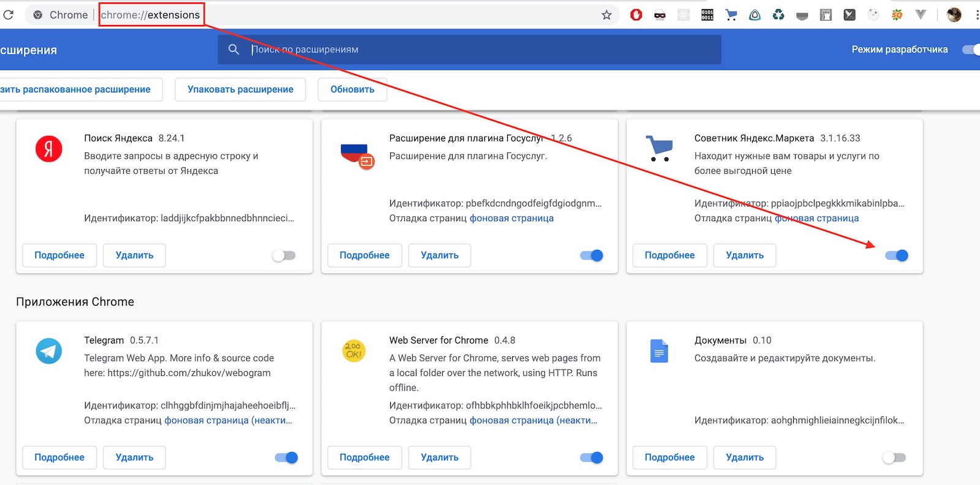Click Удалить for Документы app
This screenshot has width=980, height=485.
tap(744, 457)
